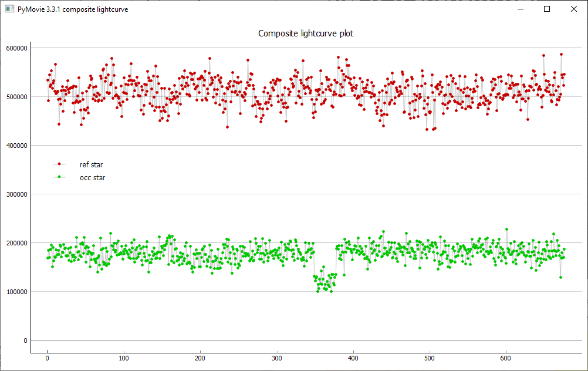Click the 400 x-axis tick label

point(353,357)
